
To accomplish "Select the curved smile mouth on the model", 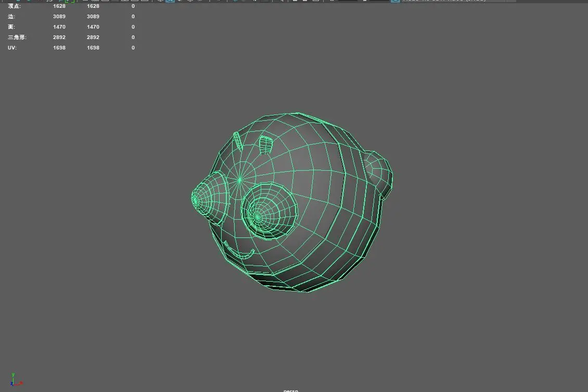I will [x=238, y=250].
